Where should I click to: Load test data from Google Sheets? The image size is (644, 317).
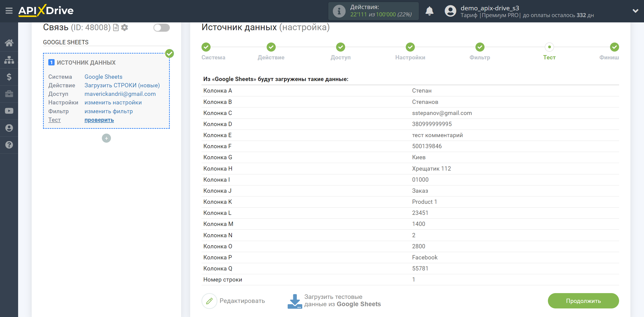coord(334,301)
